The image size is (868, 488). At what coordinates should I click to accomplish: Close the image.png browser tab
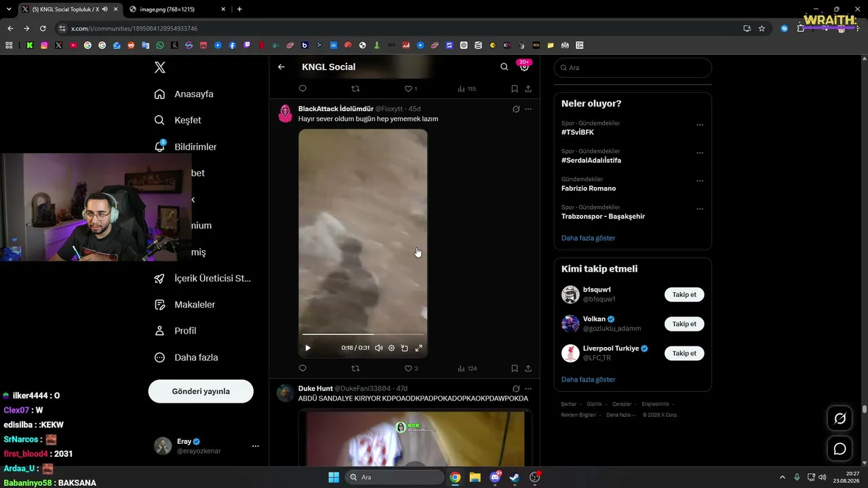[223, 9]
